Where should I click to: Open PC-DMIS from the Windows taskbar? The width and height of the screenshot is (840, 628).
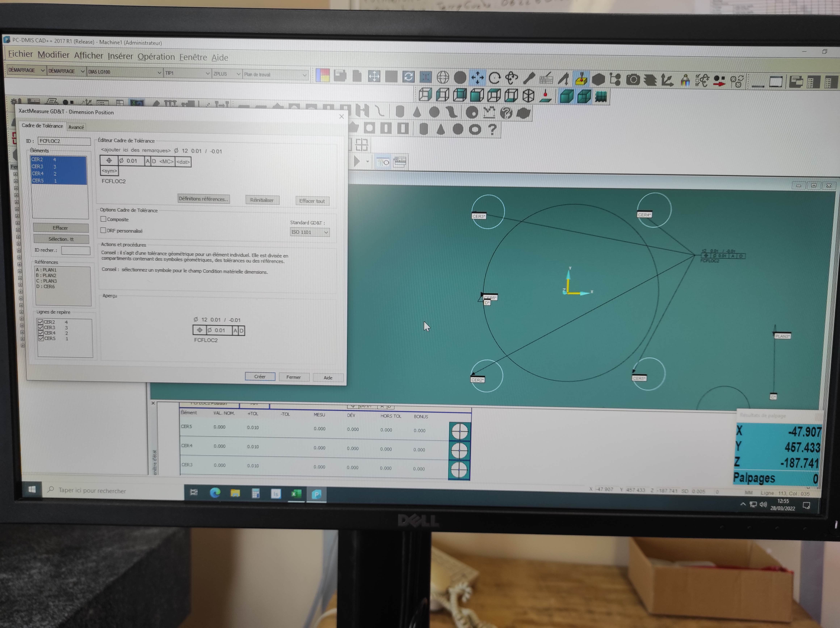coord(317,494)
